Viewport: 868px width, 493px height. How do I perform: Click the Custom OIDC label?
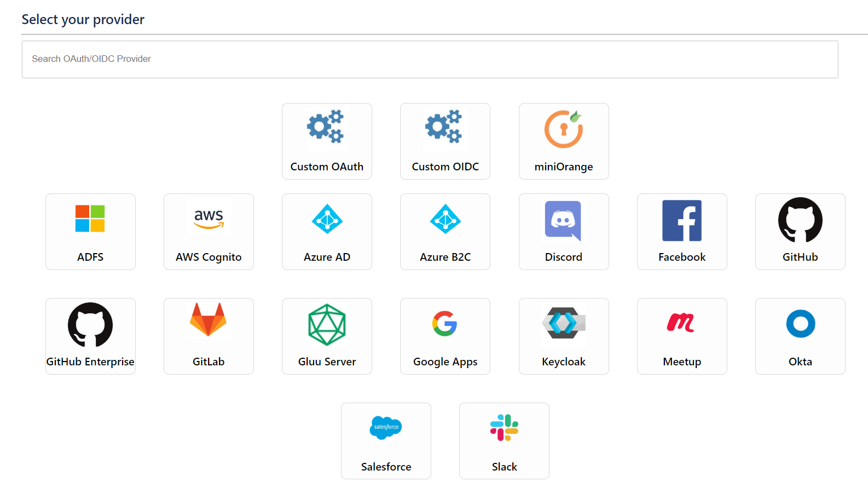point(445,167)
